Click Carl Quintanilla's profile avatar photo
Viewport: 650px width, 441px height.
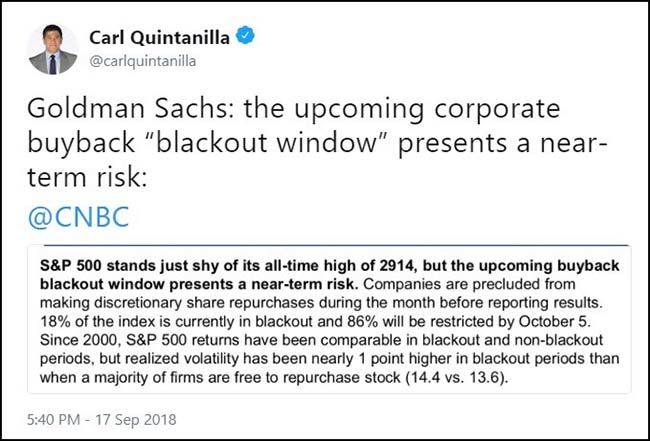click(53, 49)
